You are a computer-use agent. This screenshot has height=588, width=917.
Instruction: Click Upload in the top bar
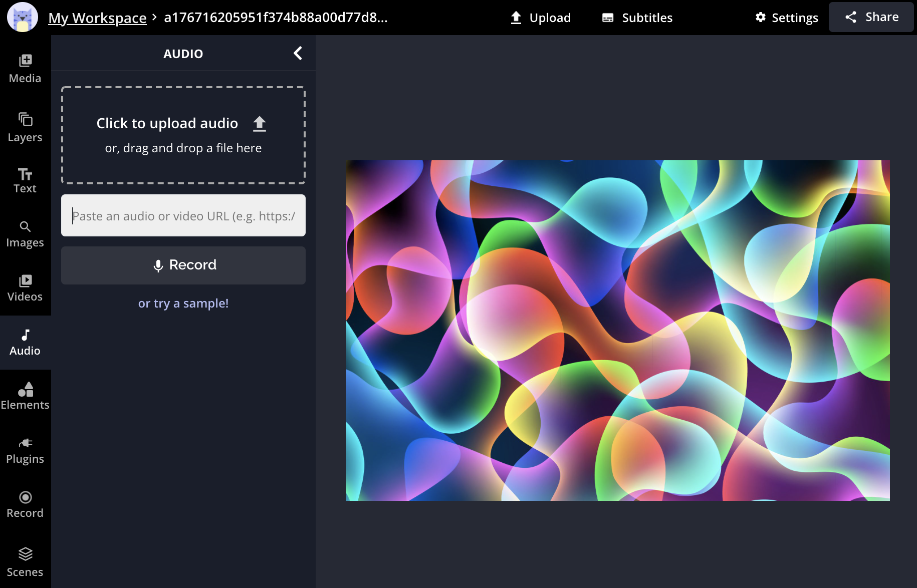tap(540, 18)
